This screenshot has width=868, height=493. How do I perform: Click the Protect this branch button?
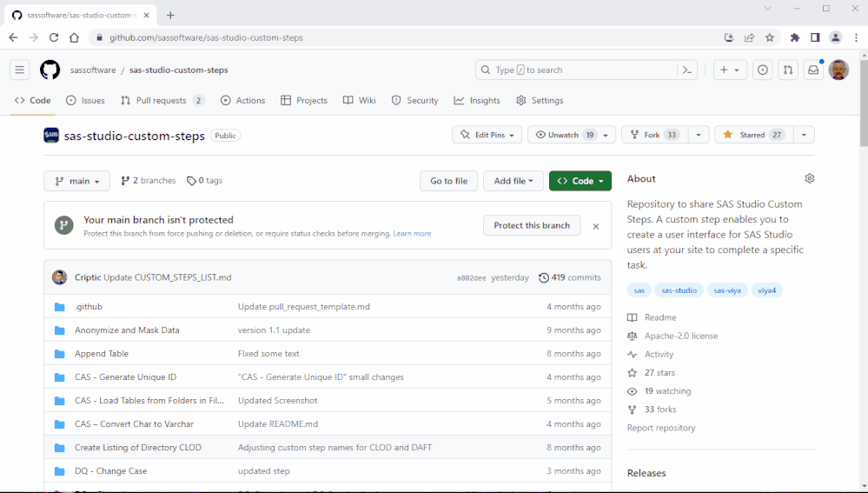[532, 225]
